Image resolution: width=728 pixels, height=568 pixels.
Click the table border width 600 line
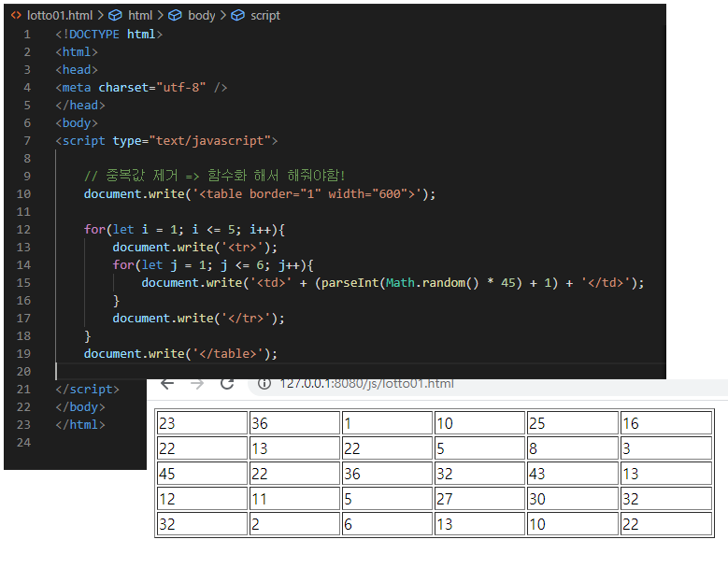(260, 194)
